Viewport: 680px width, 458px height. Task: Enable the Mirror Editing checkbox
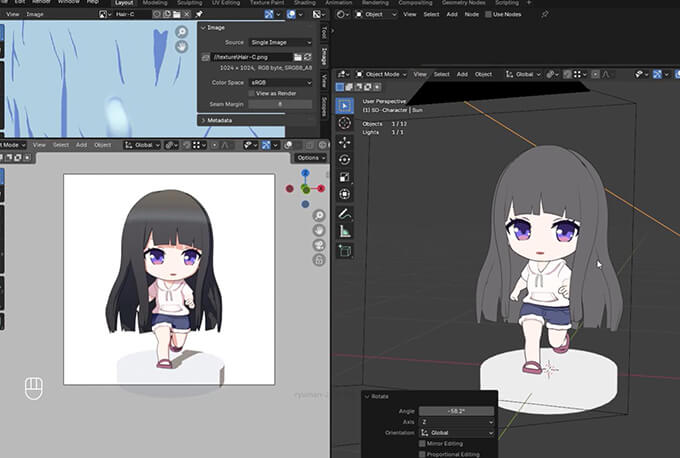[x=423, y=442]
